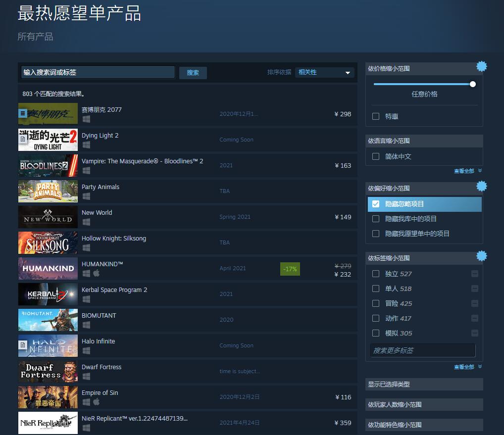Click Windows icon under Empire of Sin
Image resolution: width=504 pixels, height=435 pixels.
[86, 402]
